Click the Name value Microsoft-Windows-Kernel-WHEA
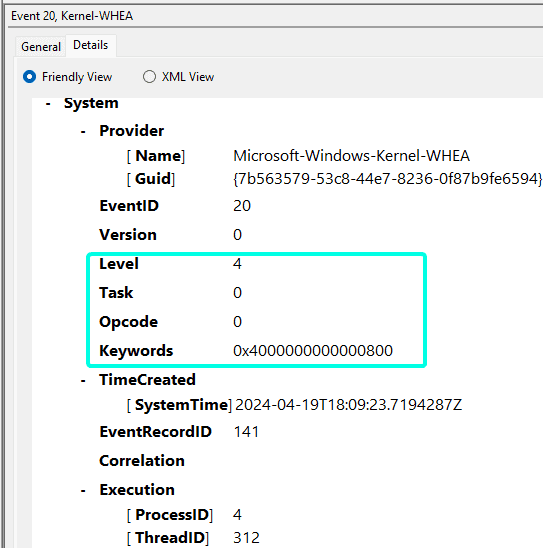The image size is (543, 548). (x=351, y=156)
